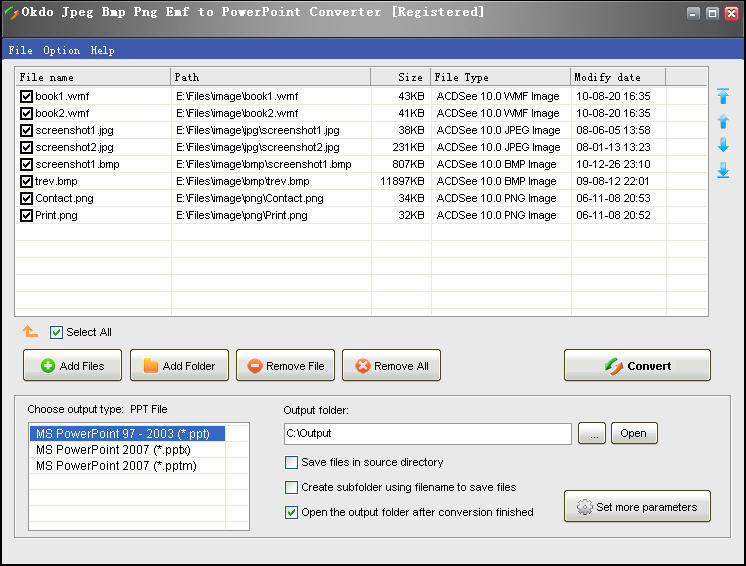Open Set more parameters dialog

(x=638, y=507)
